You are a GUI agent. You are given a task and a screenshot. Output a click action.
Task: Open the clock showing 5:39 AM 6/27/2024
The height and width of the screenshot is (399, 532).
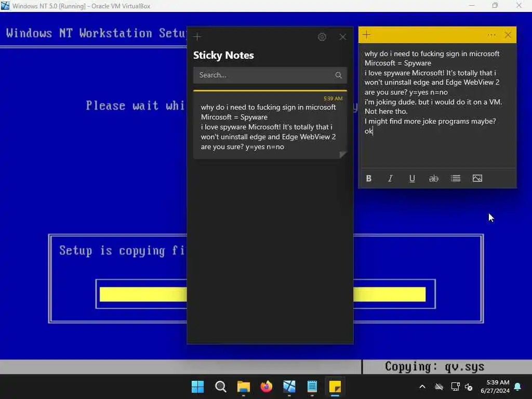pos(495,387)
